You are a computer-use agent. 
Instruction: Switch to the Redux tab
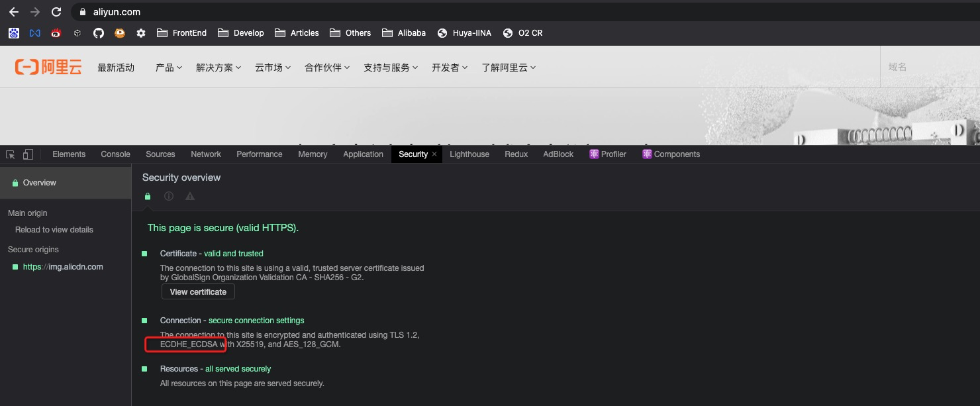(x=516, y=154)
